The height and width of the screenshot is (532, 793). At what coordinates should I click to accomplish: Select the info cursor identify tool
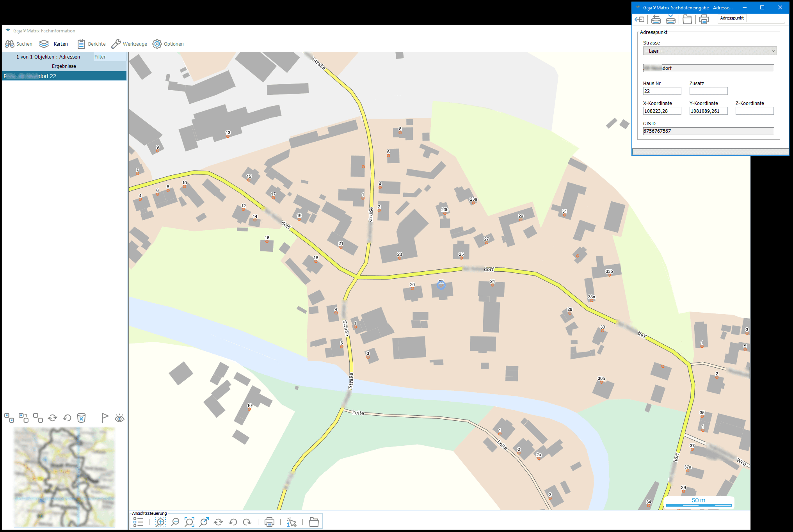[291, 522]
